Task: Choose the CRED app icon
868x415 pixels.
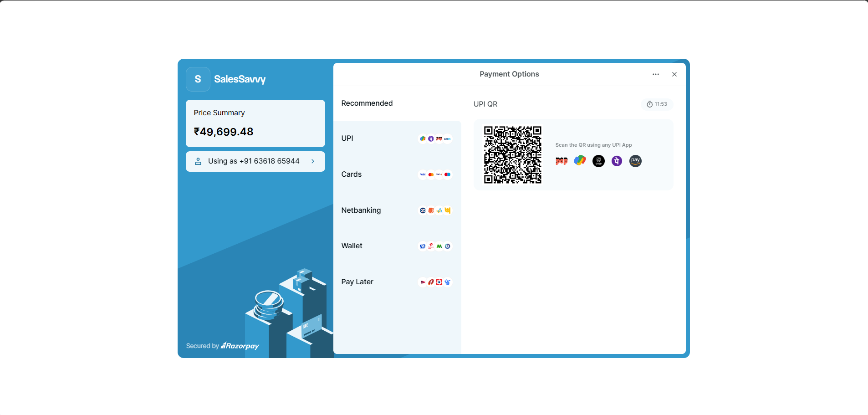Action: pos(598,160)
